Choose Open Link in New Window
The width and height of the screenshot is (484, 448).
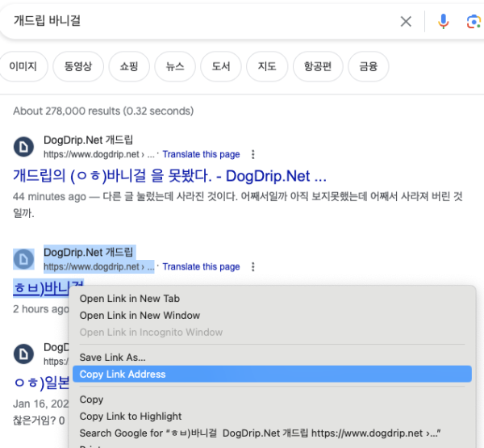coord(140,316)
